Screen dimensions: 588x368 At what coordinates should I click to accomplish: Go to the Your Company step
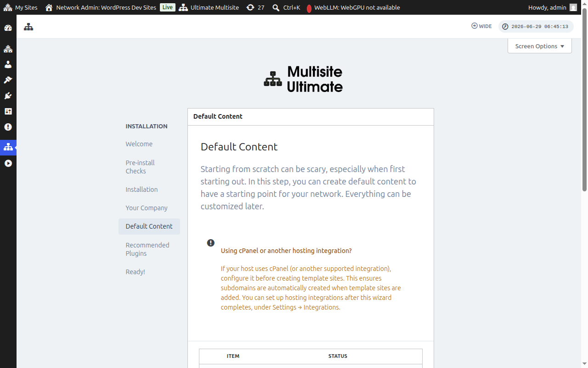click(147, 208)
